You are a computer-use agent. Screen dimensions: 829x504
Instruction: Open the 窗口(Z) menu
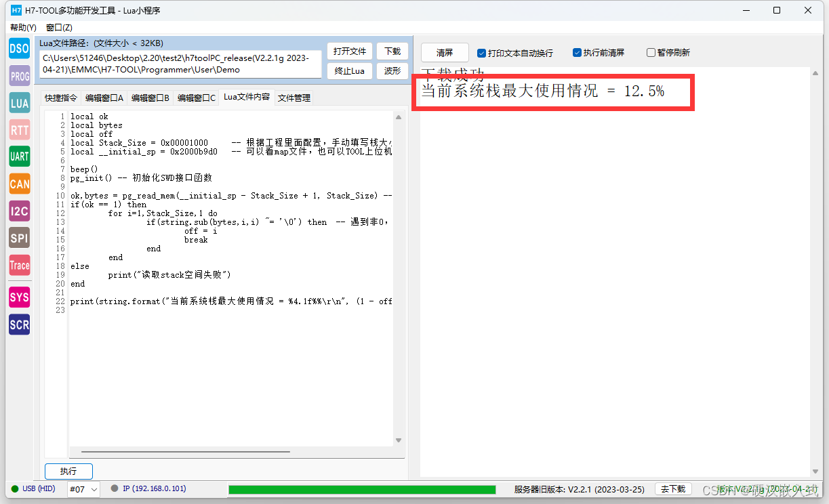click(x=59, y=27)
